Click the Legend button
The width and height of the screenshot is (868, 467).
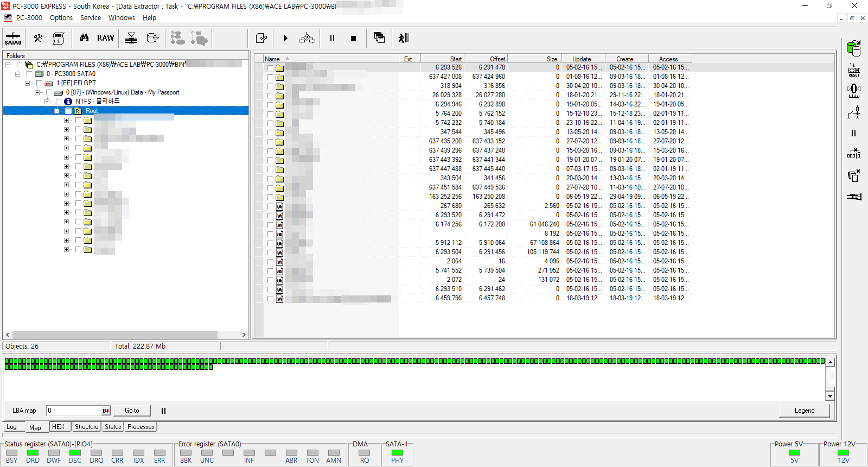tap(804, 411)
